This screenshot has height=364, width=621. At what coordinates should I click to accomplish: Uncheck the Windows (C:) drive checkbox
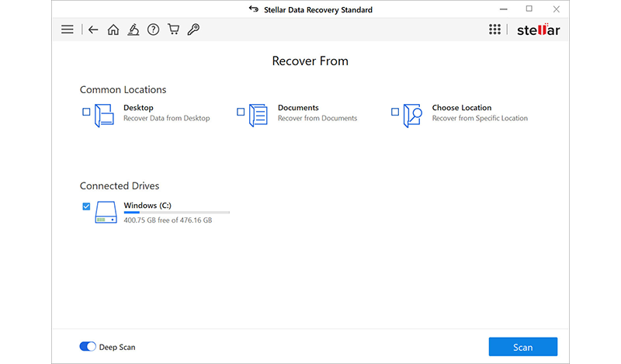point(86,206)
